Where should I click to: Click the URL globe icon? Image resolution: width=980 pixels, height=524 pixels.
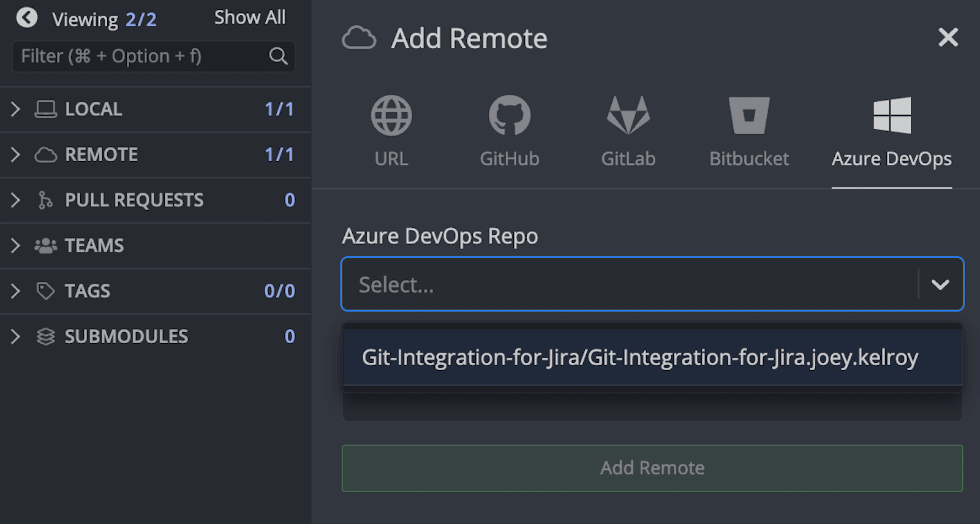point(391,115)
